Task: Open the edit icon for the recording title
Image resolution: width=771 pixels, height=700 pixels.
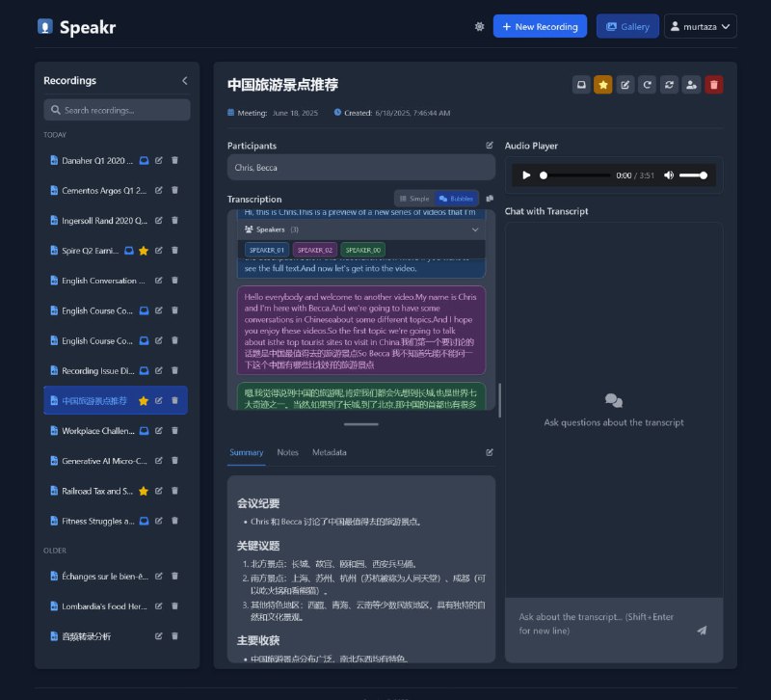Action: (x=625, y=85)
